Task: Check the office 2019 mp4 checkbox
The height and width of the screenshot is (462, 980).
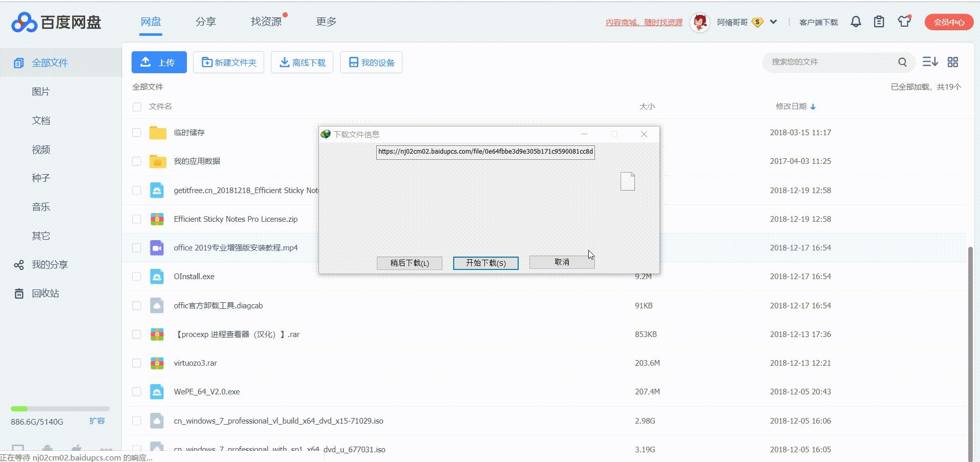Action: tap(137, 248)
